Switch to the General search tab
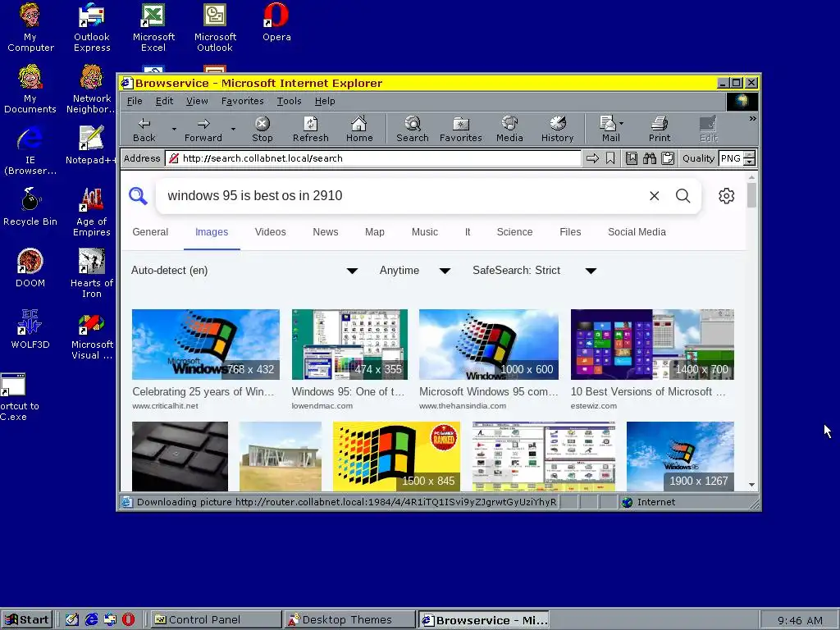 (x=150, y=232)
